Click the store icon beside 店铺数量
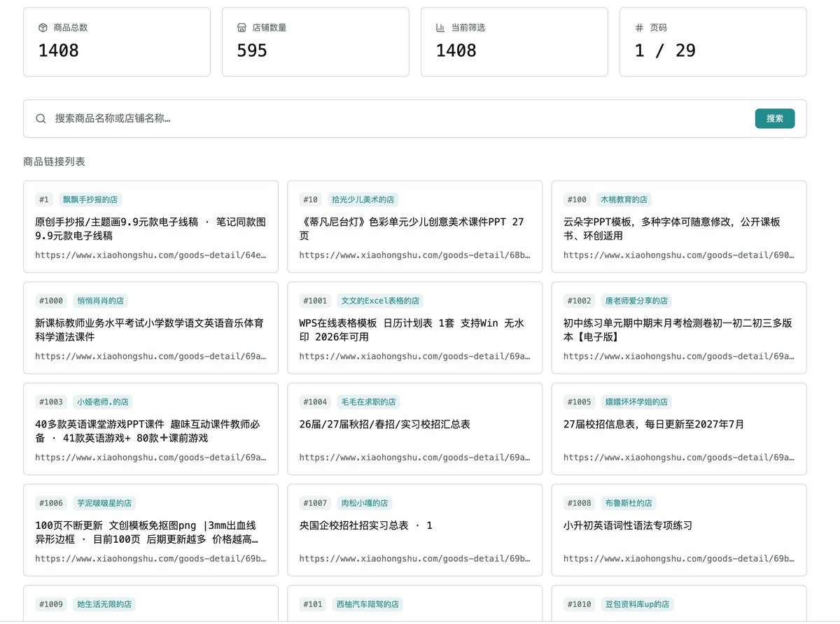Image resolution: width=840 pixels, height=624 pixels. click(x=241, y=28)
